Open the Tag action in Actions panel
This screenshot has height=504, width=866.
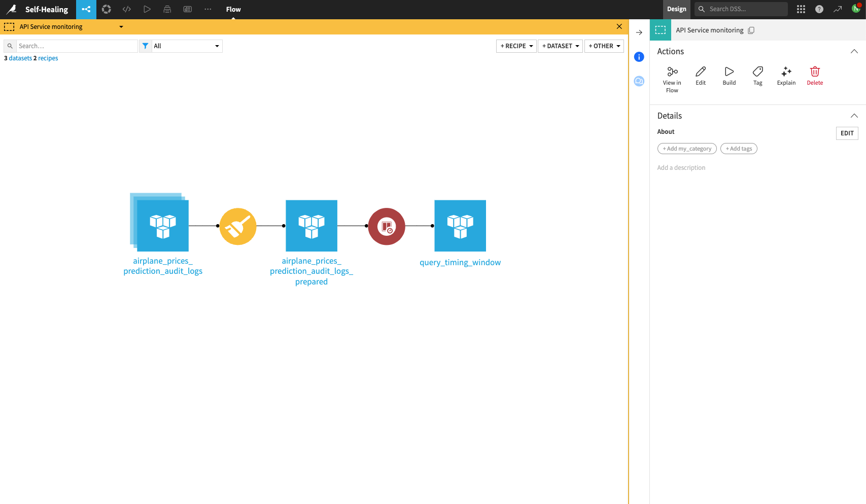click(x=757, y=76)
